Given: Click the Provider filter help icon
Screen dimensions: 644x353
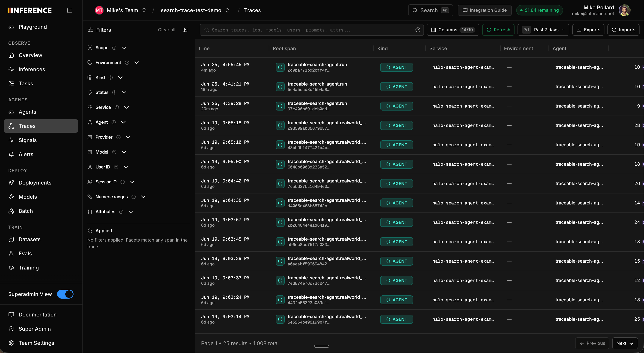Looking at the screenshot, I should point(118,137).
